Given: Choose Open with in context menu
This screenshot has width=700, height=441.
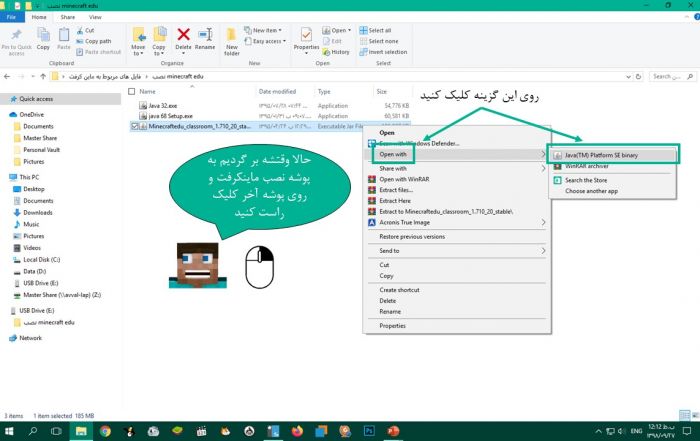Looking at the screenshot, I should (393, 155).
